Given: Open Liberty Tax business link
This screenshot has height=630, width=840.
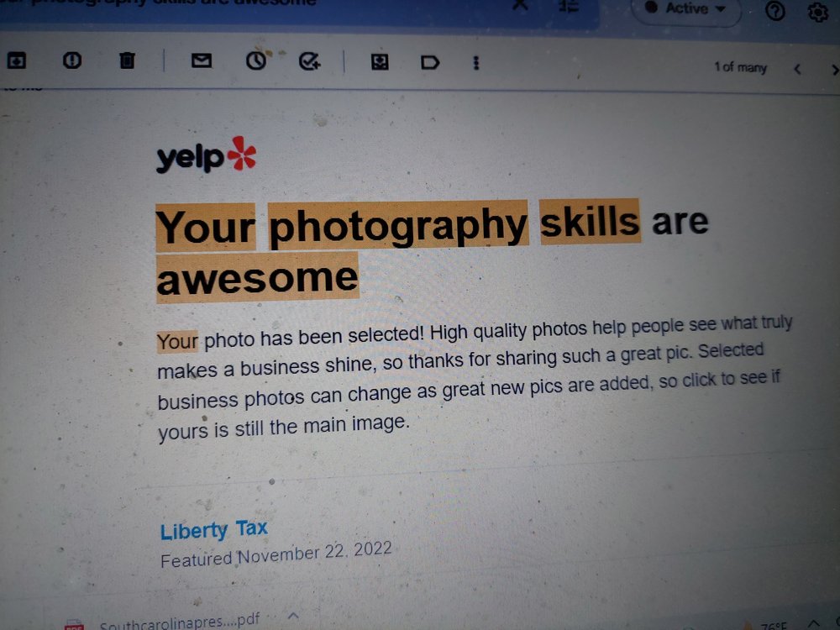Looking at the screenshot, I should (x=213, y=530).
